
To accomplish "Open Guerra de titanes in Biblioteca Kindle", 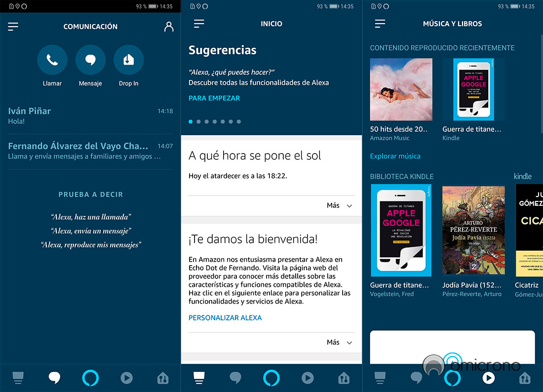I will pyautogui.click(x=401, y=230).
